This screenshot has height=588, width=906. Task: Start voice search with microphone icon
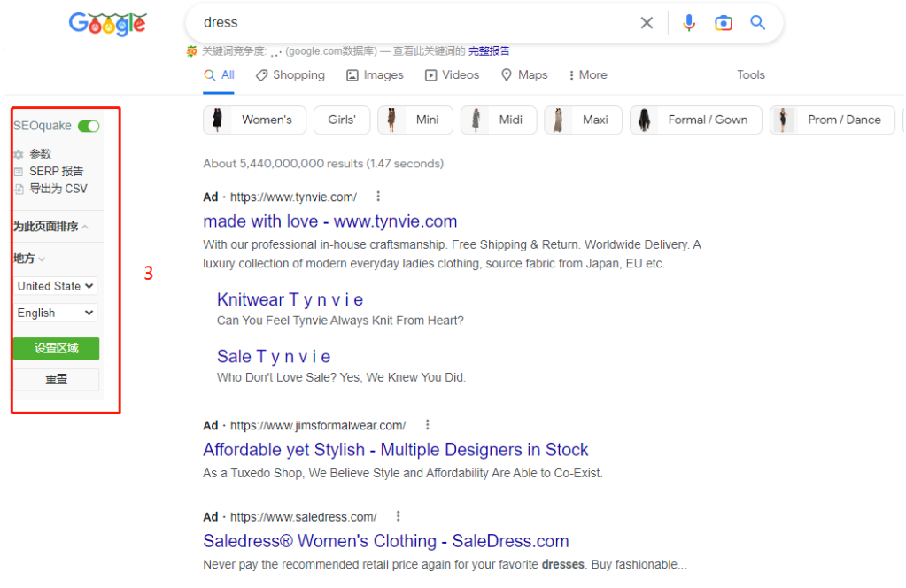tap(689, 22)
